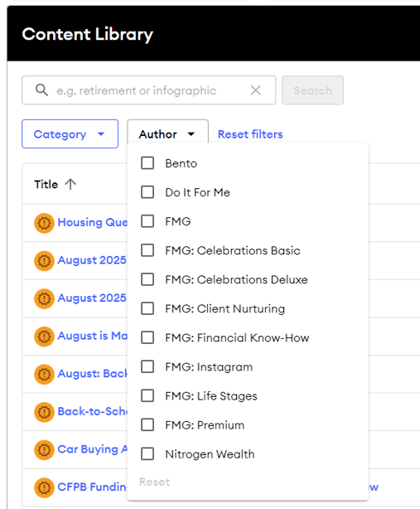Click orange badge icon beside CFPB Funding
The width and height of the screenshot is (420, 509).
pos(44,487)
